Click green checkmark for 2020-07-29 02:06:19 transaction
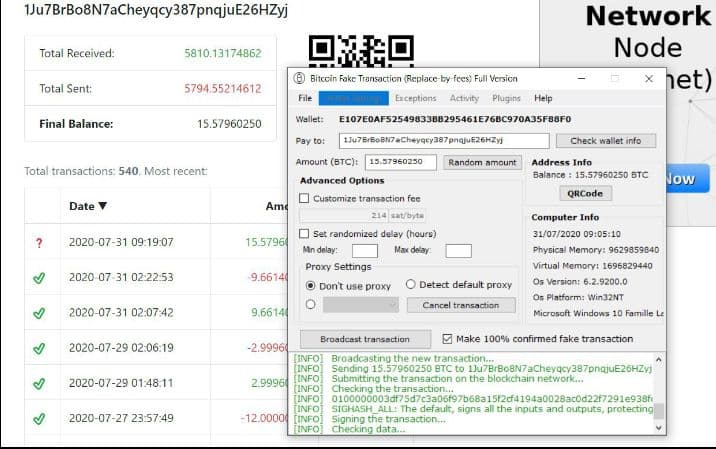 pyautogui.click(x=39, y=348)
